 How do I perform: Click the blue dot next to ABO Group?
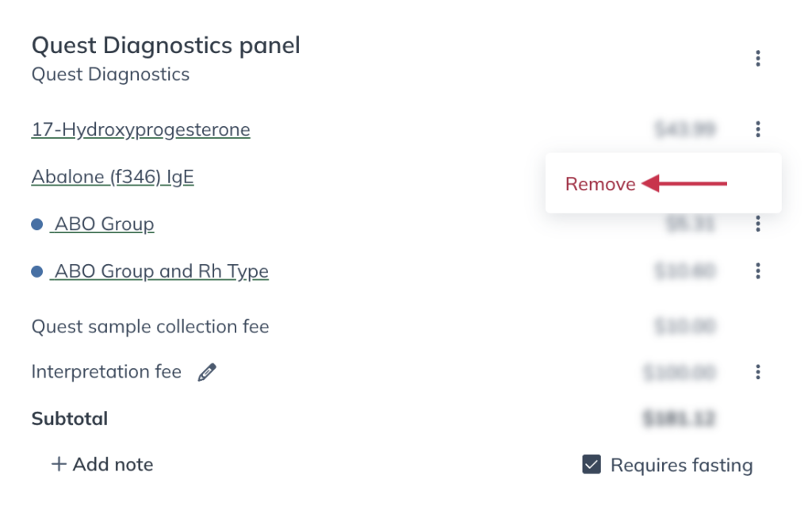tap(36, 224)
